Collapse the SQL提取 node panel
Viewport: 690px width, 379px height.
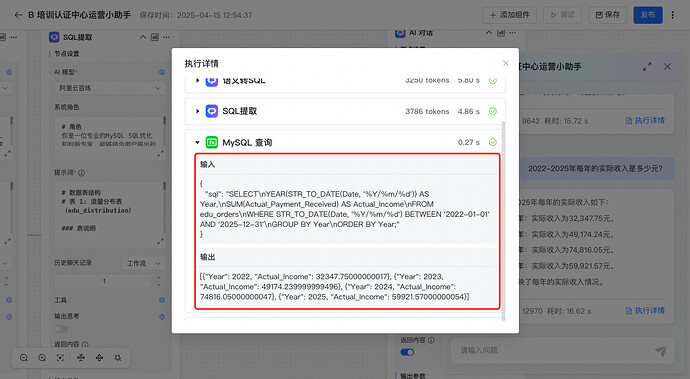[x=143, y=37]
